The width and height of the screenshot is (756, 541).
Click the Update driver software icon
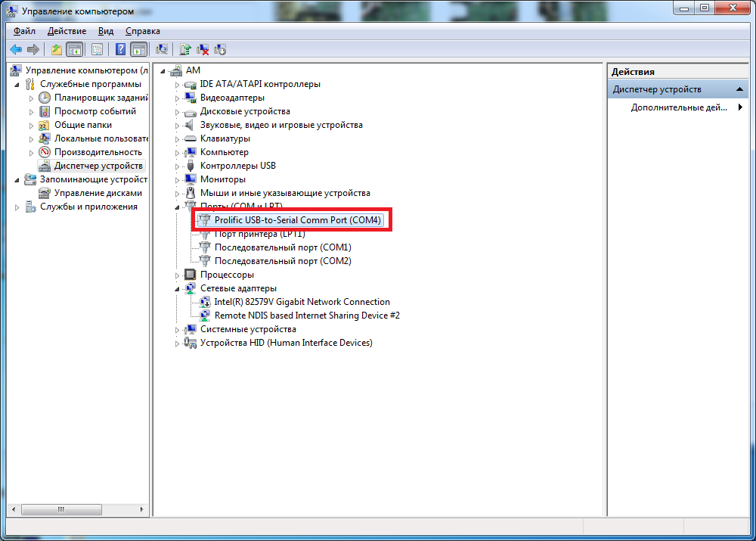coord(185,50)
